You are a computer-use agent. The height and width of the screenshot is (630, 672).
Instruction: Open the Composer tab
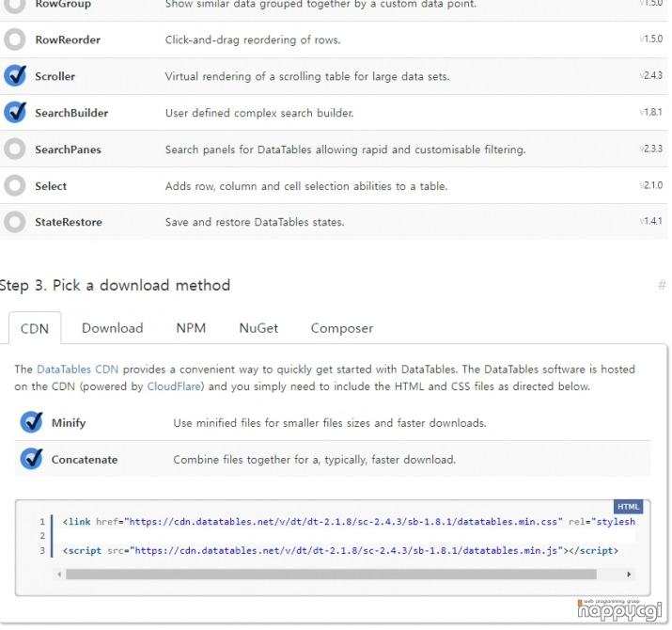pyautogui.click(x=342, y=328)
